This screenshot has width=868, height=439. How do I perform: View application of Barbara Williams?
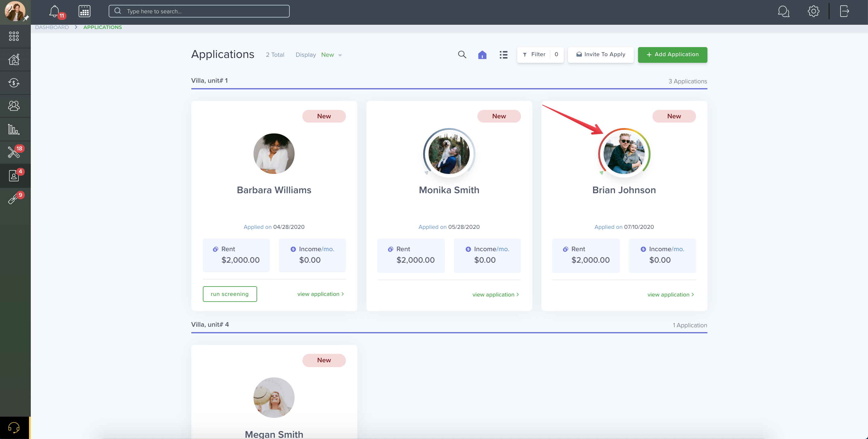321,294
